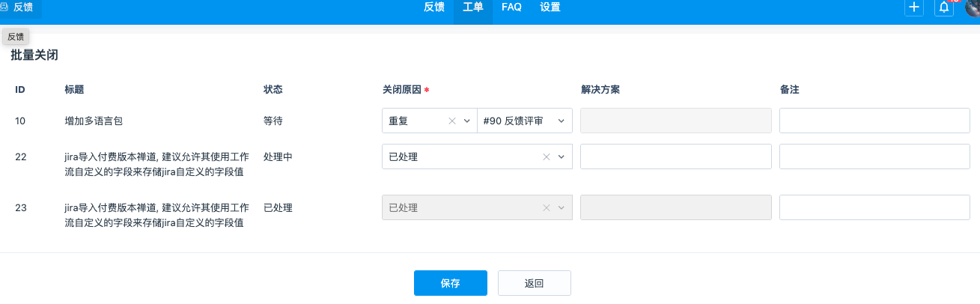The image size is (980, 304).
Task: Click the 反馈 breadcrumb tag
Action: pyautogui.click(x=16, y=37)
